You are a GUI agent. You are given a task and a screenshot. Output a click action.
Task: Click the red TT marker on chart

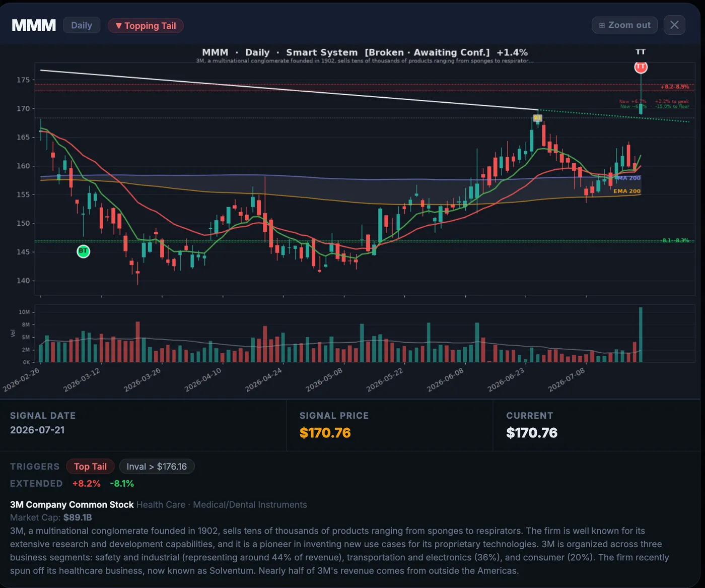[x=641, y=67]
